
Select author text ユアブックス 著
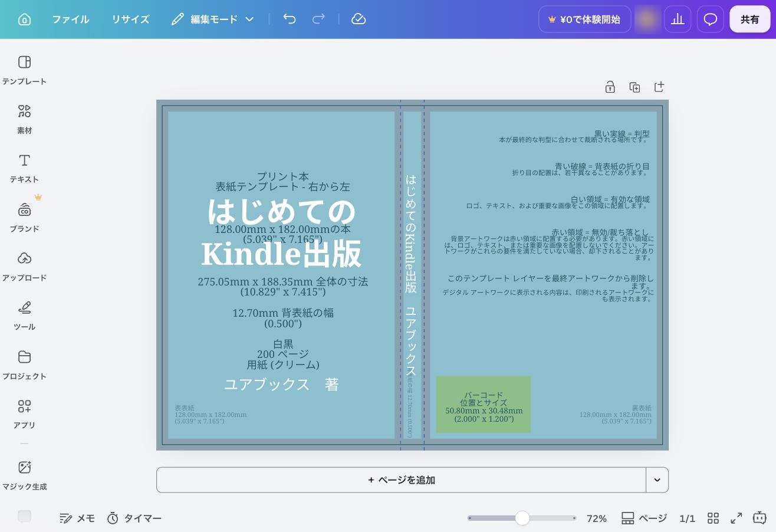(x=281, y=385)
